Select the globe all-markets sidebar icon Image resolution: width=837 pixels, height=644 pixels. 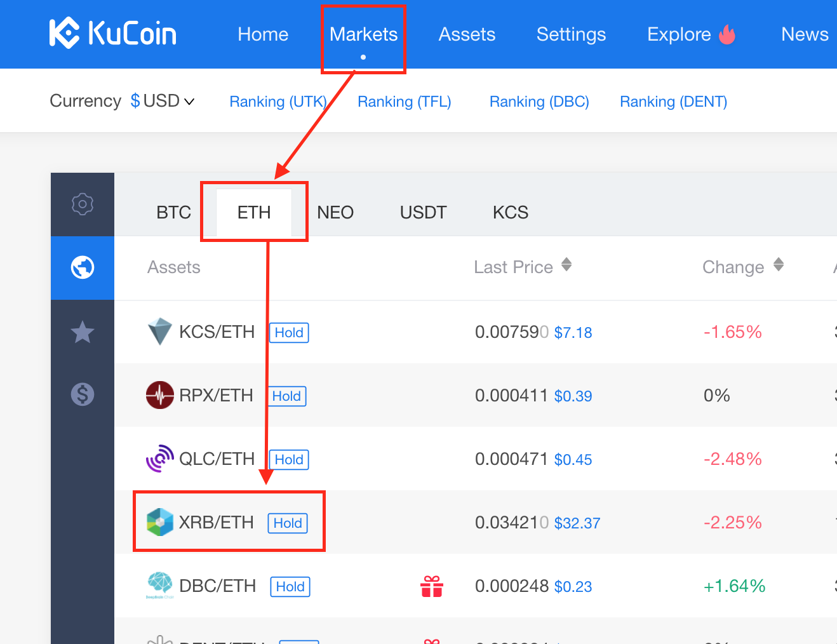[x=83, y=267]
